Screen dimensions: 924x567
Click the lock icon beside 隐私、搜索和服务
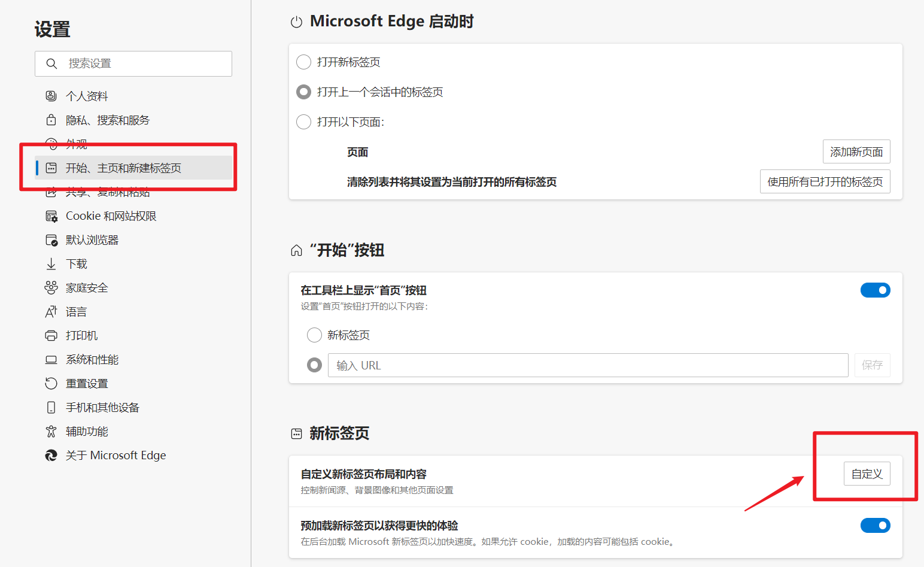tap(51, 120)
